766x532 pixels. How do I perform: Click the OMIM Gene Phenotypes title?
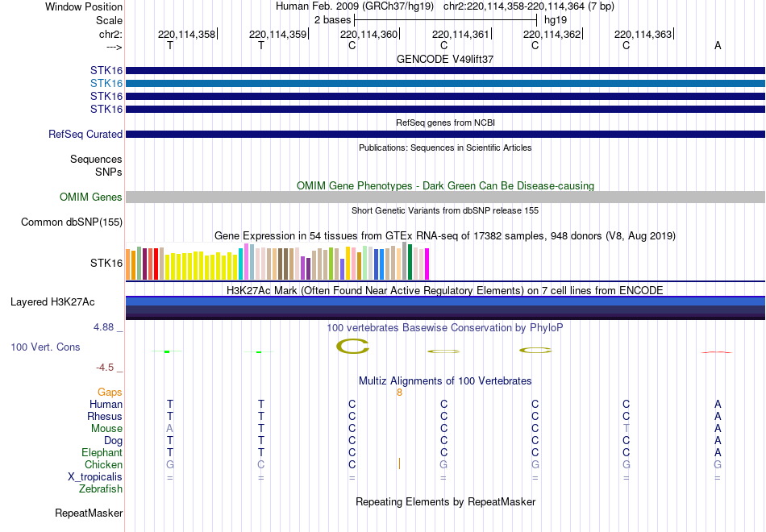445,185
